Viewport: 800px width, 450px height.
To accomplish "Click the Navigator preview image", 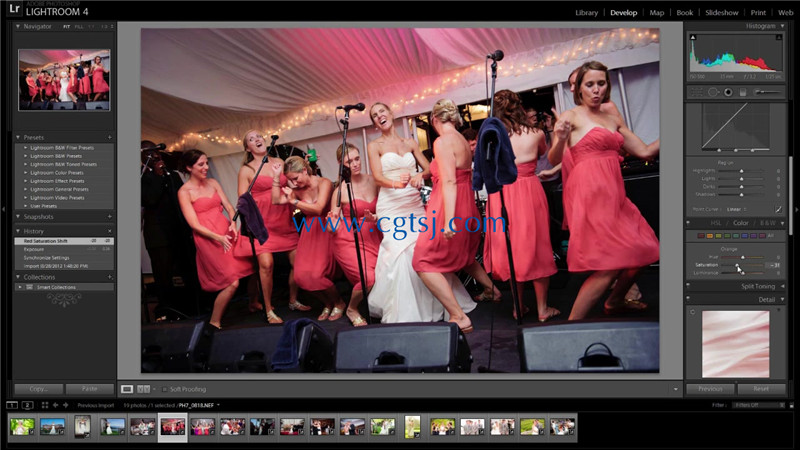I will [x=64, y=80].
